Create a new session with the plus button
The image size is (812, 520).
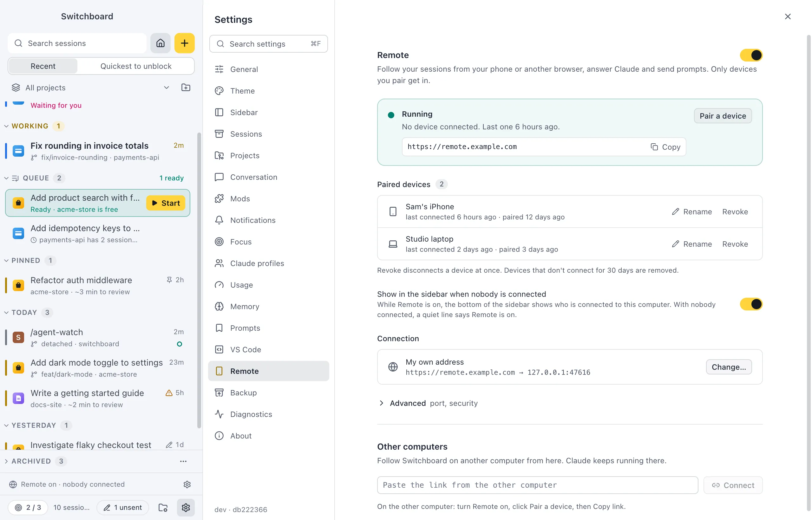[x=184, y=43]
